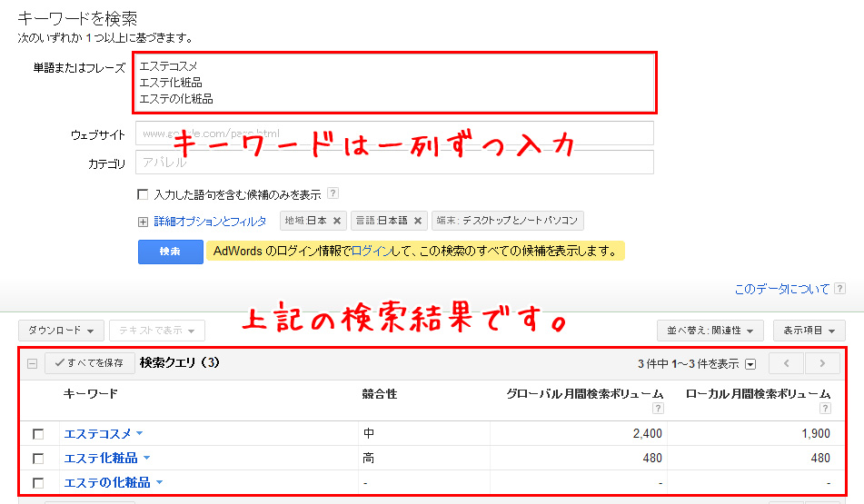864x504 pixels.
Task: Expand 詳細オプションとフィルタ section
Action: point(143,222)
